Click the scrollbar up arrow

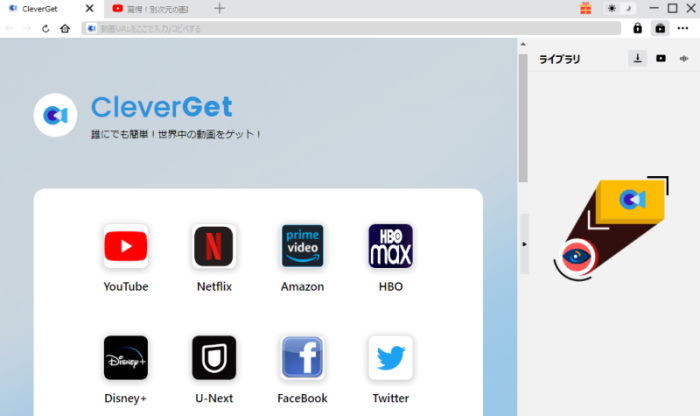coord(523,44)
